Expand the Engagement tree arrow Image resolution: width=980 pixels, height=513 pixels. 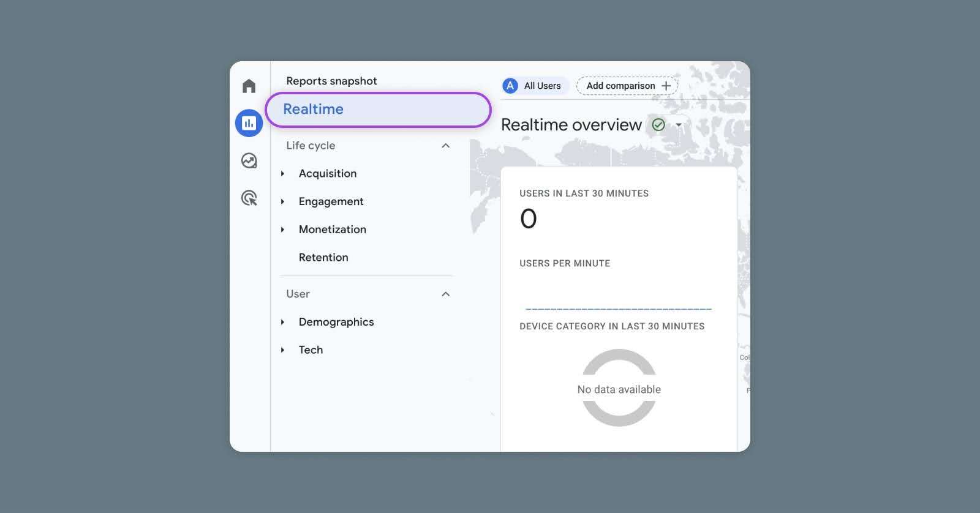click(x=282, y=201)
